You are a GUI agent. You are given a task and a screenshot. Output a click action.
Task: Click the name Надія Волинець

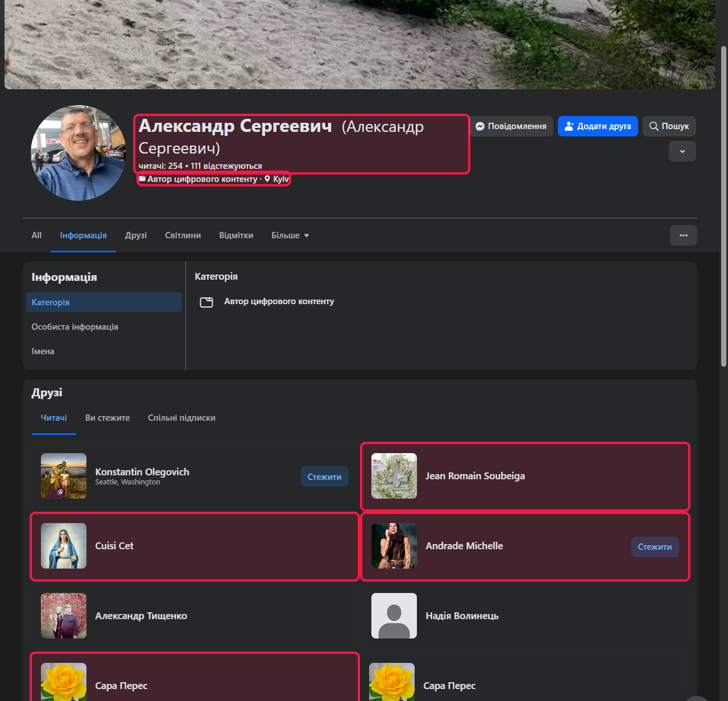(462, 616)
